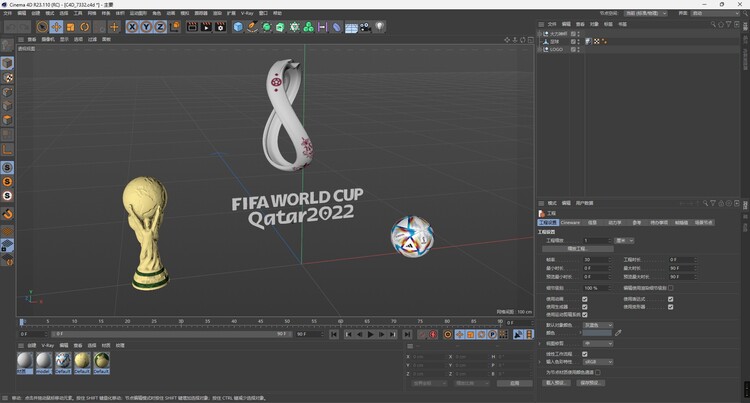Click the orange plus axis tool icon
This screenshot has height=403, width=750.
click(x=114, y=27)
